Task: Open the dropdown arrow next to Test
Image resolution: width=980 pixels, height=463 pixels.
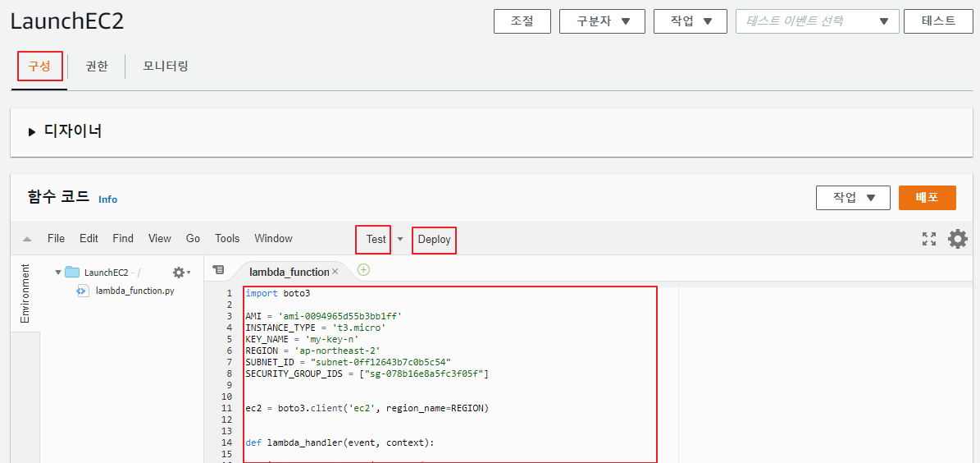Action: (x=400, y=240)
